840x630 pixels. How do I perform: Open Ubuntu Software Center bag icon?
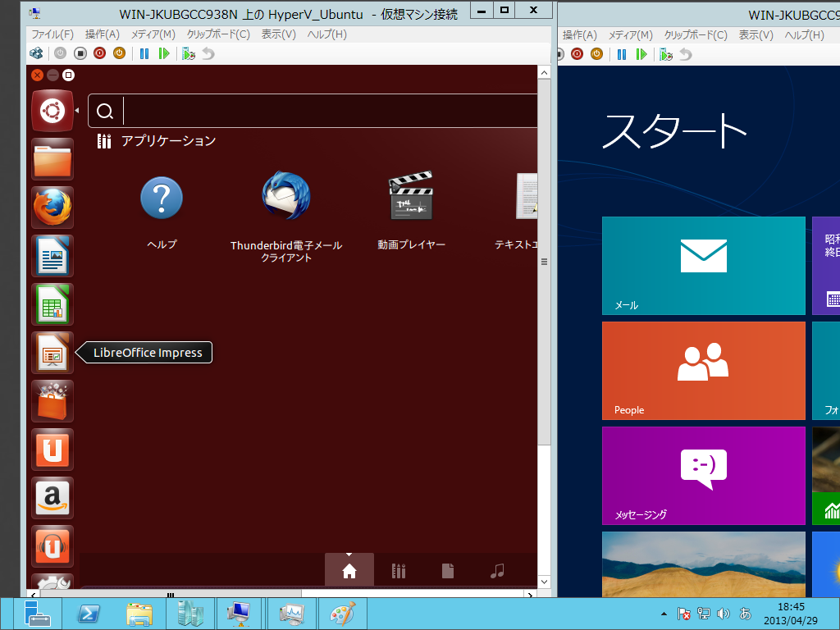(x=52, y=401)
